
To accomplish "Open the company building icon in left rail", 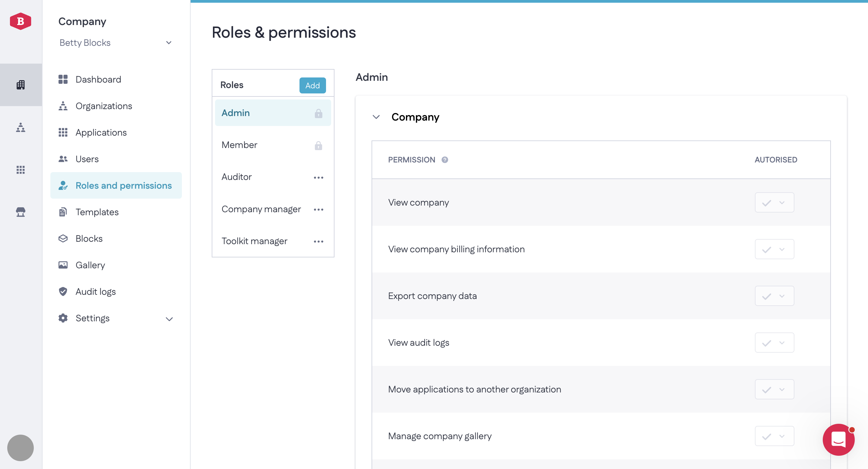I will point(21,85).
